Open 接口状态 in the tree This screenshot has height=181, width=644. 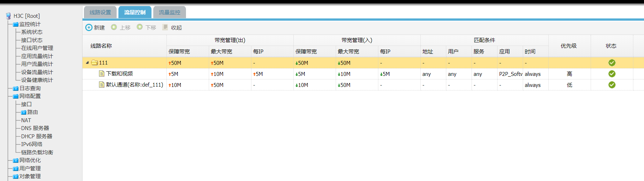click(32, 40)
